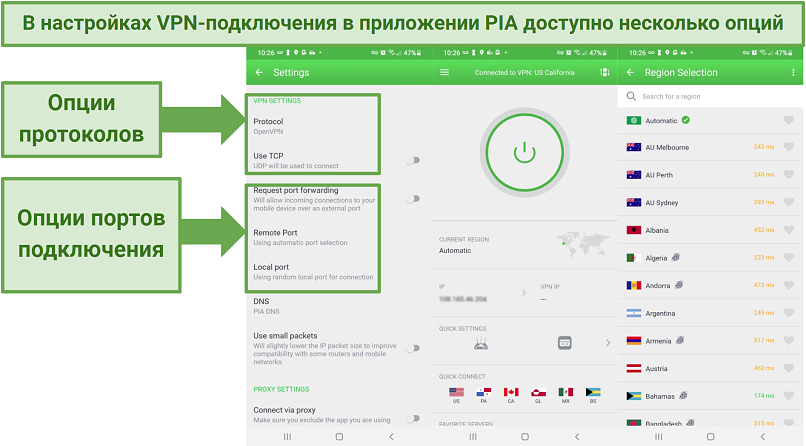Tap Android home button on Region screen
The width and height of the screenshot is (806, 446).
(710, 437)
